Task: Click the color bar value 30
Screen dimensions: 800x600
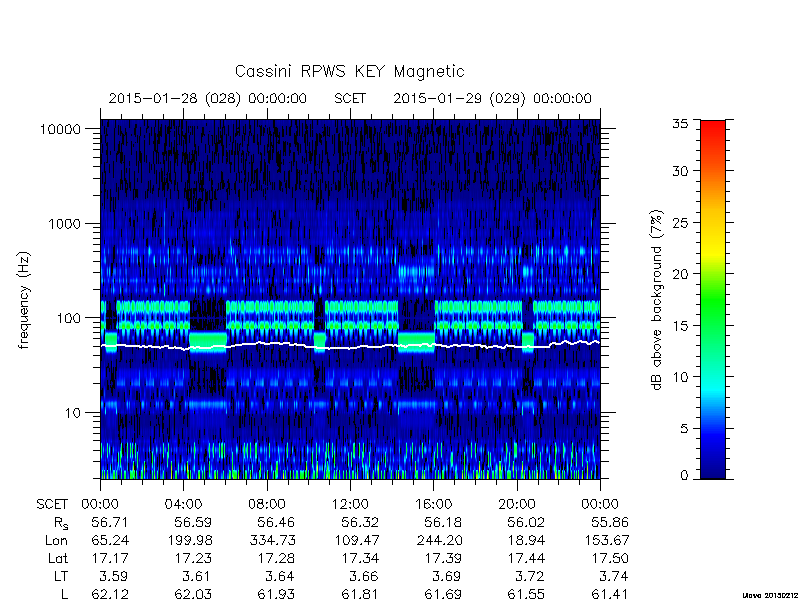Action: pos(680,171)
